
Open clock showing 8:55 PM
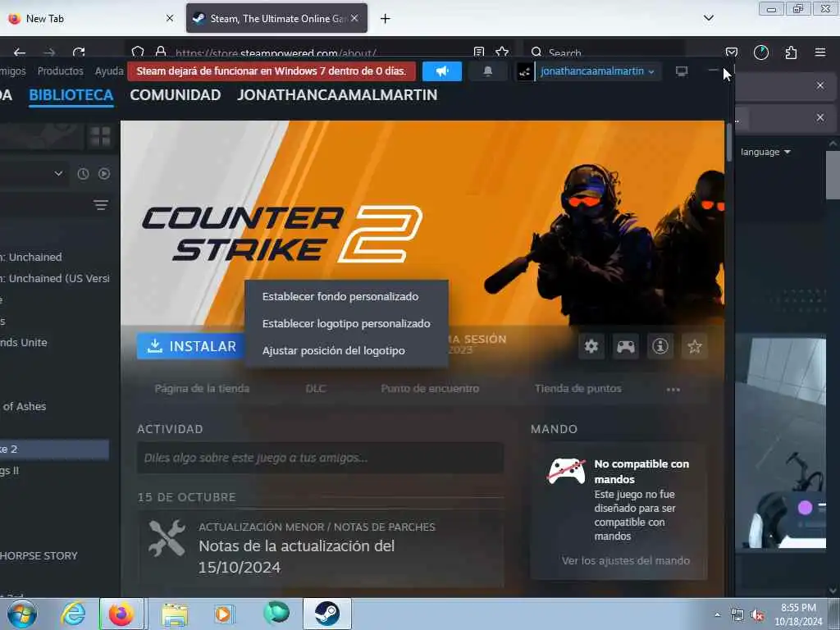[x=798, y=614]
